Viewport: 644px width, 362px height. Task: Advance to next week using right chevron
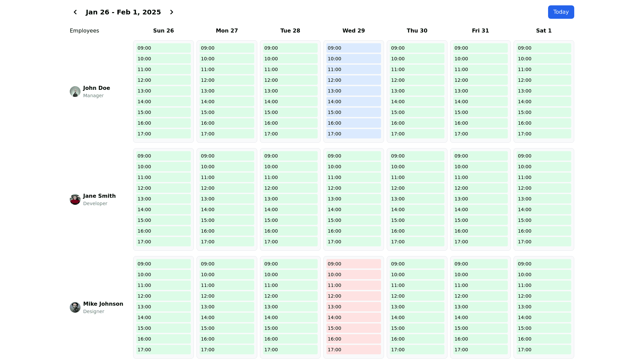click(x=172, y=12)
